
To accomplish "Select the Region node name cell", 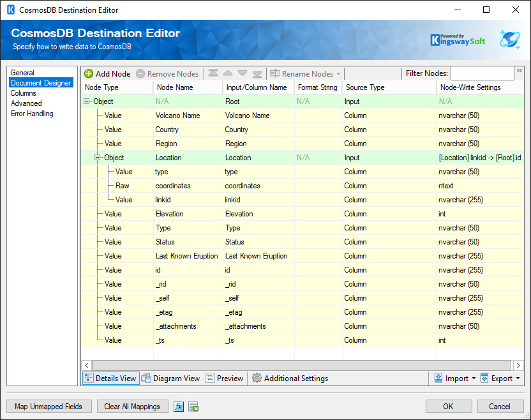I will (188, 144).
